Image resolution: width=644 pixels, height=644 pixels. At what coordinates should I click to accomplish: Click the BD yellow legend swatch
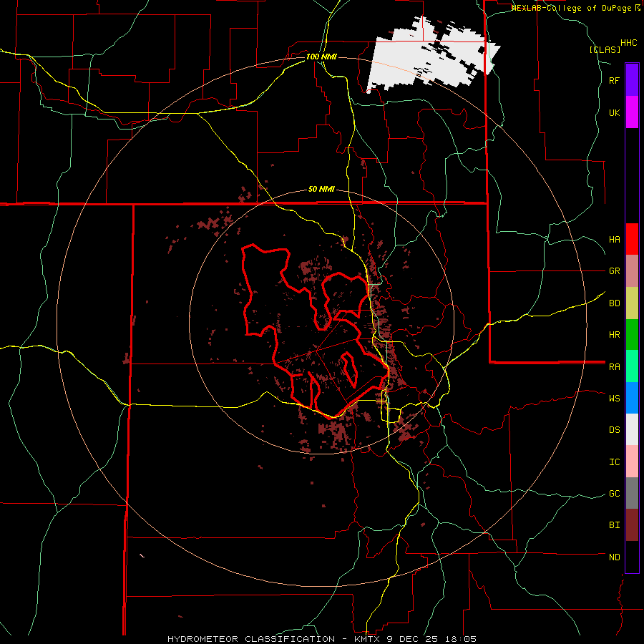coord(632,303)
